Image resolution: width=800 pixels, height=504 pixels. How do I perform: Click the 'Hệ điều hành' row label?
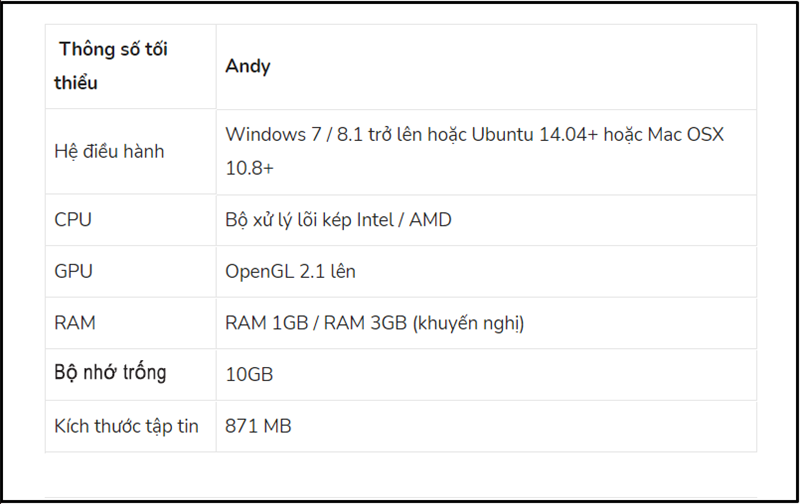(x=109, y=152)
